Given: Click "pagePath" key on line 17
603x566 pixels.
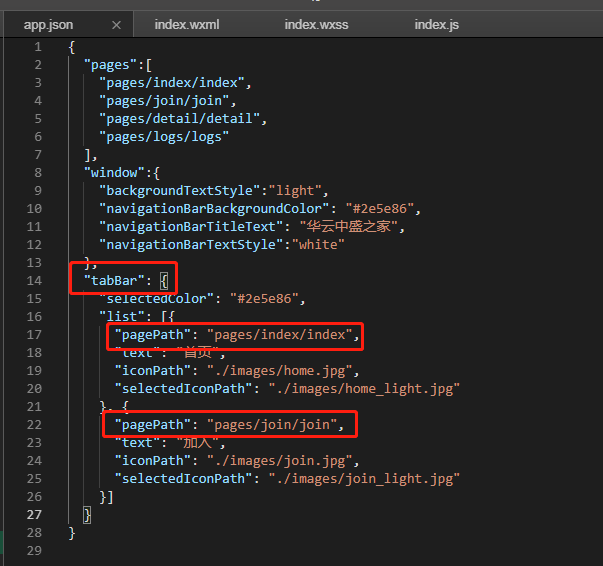Looking at the screenshot, I should (153, 335).
